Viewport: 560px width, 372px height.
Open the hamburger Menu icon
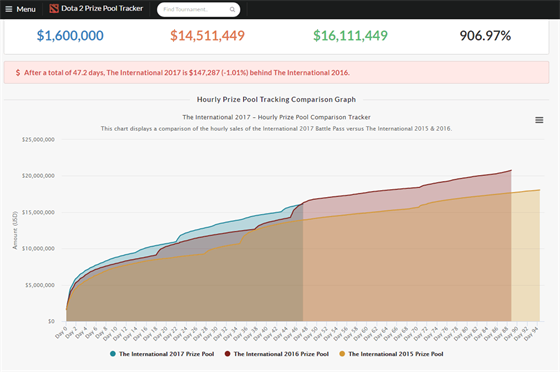(x=9, y=9)
